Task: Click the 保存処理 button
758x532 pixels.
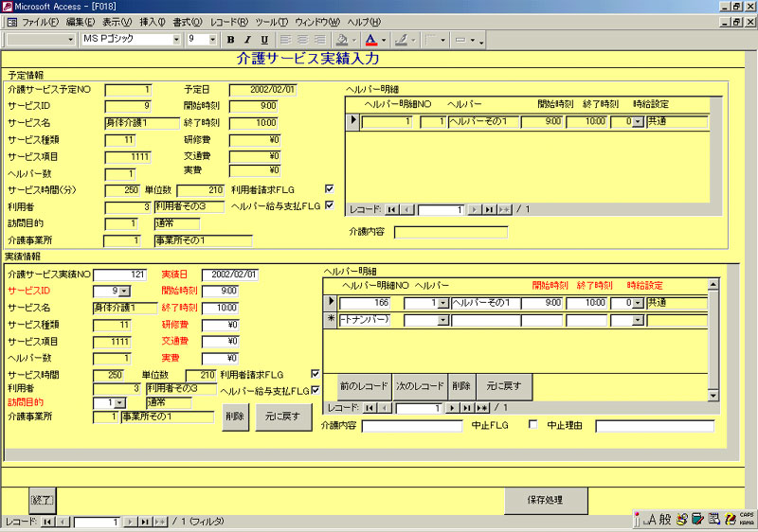Action: click(546, 501)
